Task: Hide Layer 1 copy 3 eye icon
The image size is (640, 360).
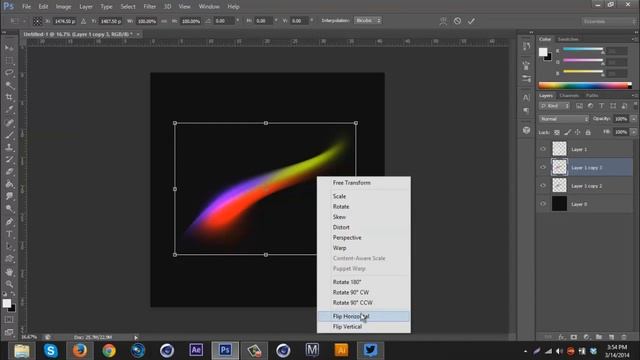Action: click(x=543, y=167)
